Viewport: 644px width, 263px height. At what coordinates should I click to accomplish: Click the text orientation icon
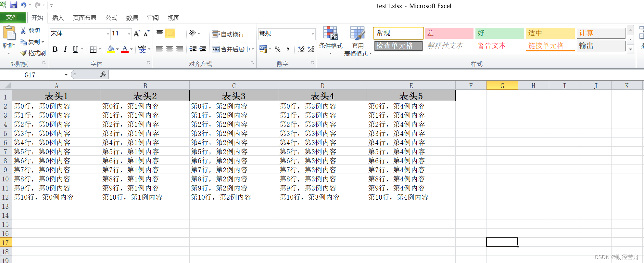pos(193,33)
